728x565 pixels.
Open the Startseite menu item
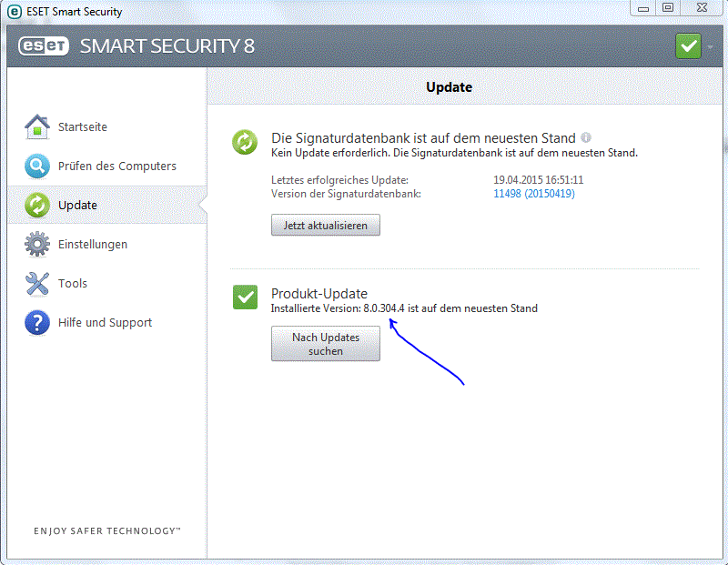[82, 126]
